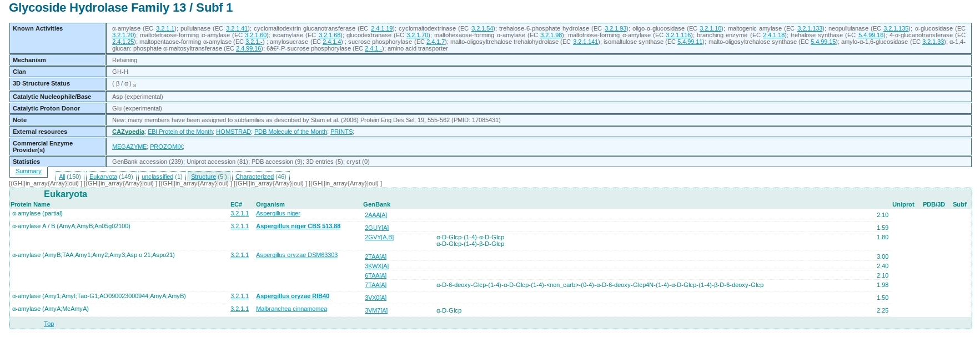Open PDB Molecule of the Month link

point(290,132)
